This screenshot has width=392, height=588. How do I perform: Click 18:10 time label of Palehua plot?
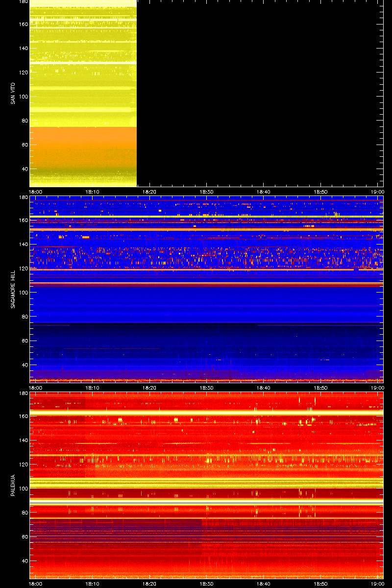93,584
